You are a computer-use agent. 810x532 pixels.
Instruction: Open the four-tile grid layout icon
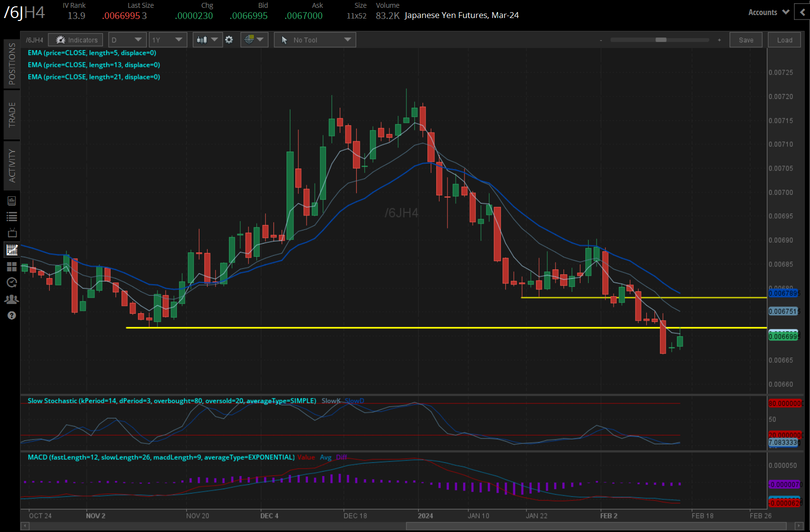[x=12, y=266]
